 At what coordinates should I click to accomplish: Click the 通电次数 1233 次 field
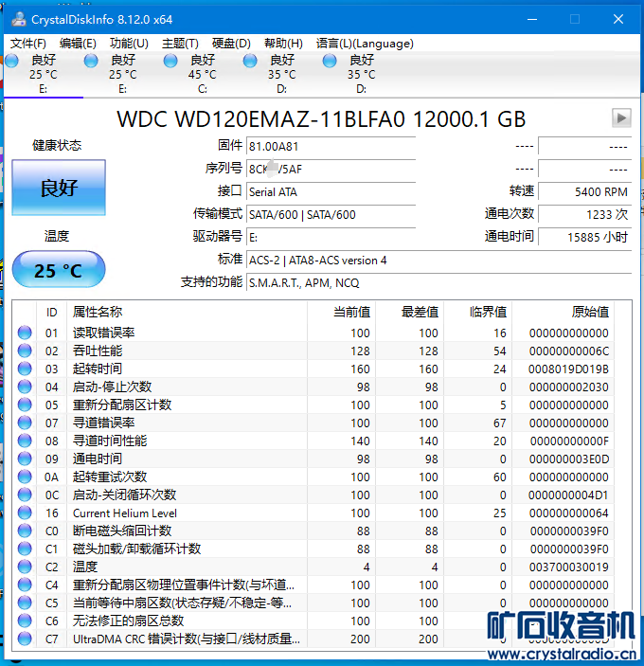(584, 214)
